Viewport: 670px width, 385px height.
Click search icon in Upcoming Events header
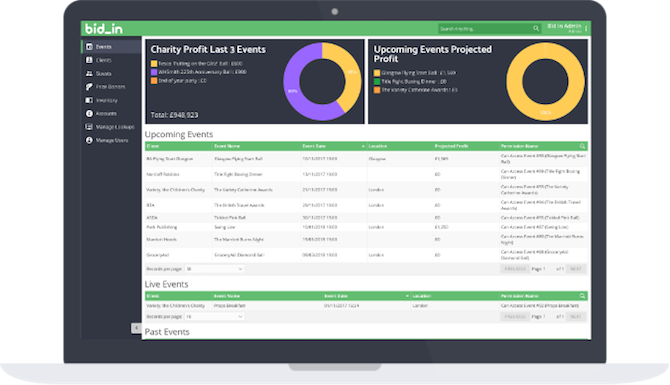[x=582, y=146]
